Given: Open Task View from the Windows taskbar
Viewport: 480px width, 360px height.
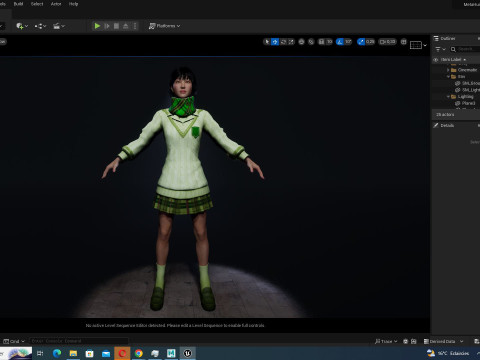Looking at the screenshot, I should click(40, 353).
